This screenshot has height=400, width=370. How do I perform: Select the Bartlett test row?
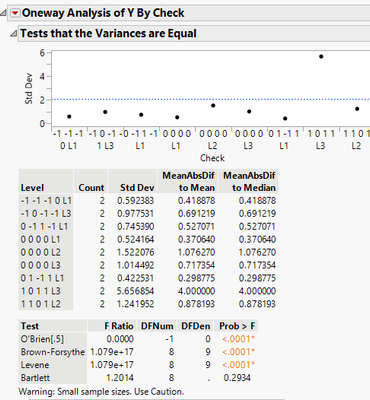[138, 378]
